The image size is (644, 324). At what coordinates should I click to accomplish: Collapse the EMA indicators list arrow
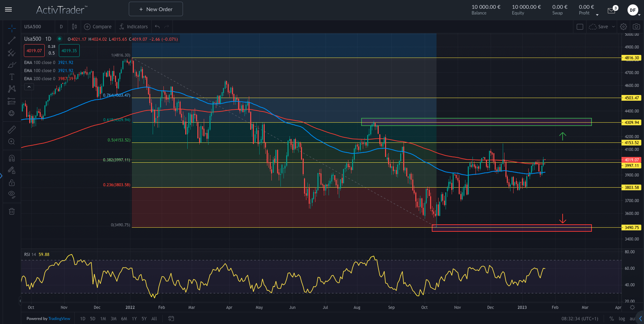[29, 87]
